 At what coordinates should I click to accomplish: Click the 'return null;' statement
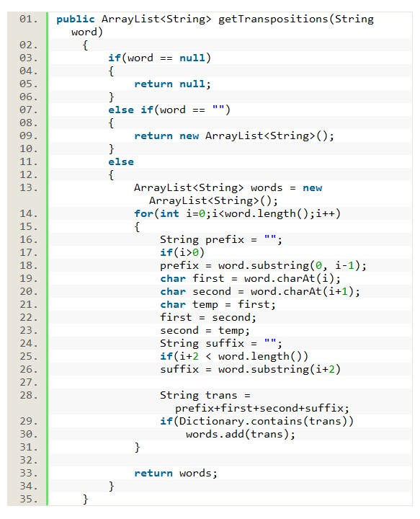[172, 84]
